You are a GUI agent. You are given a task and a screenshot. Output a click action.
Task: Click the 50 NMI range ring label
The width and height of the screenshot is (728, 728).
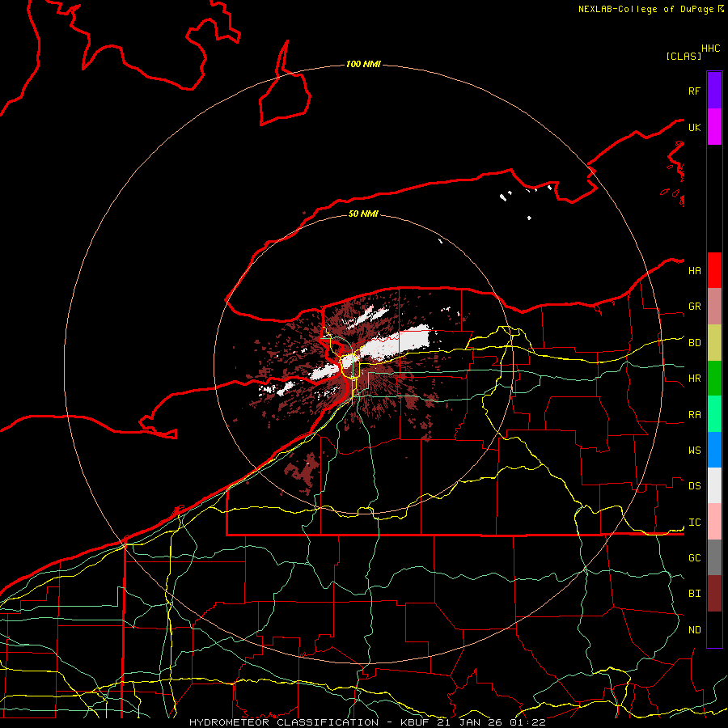363,214
